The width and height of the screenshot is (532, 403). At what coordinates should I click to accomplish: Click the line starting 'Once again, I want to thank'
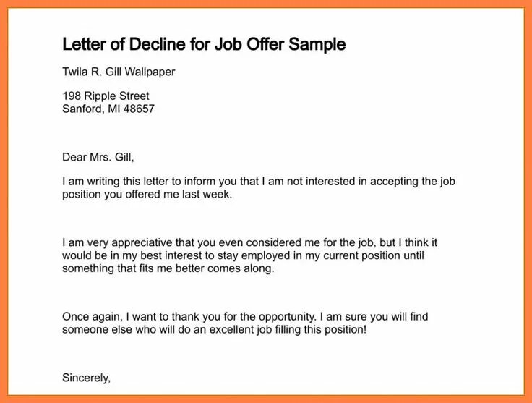[x=246, y=316]
